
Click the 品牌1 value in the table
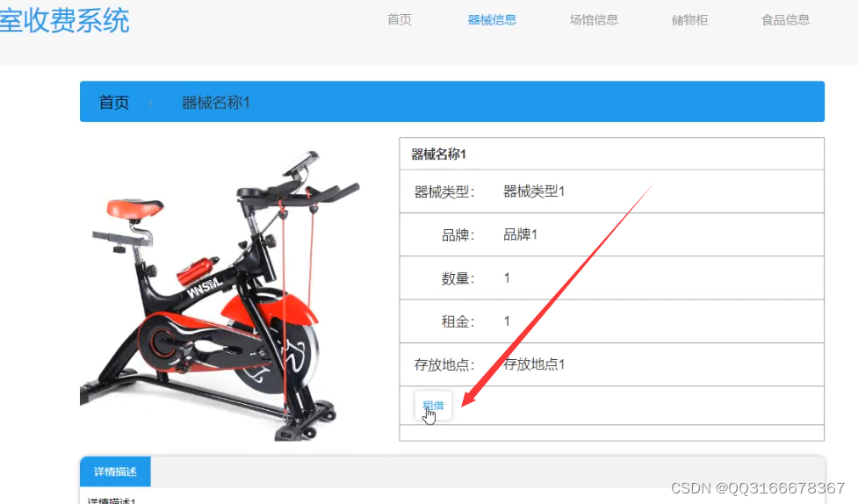point(521,234)
